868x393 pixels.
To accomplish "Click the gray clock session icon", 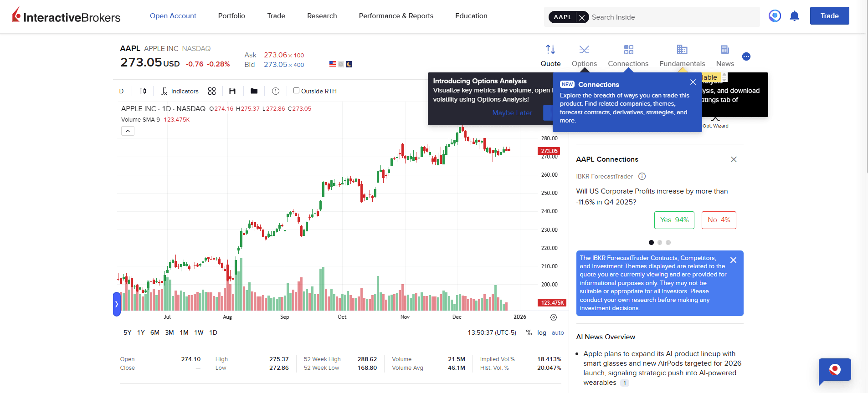I will (x=341, y=64).
